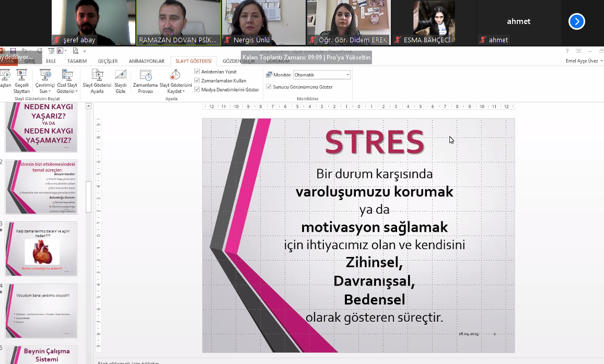Toggle Medya Denetimlerini Göster checkbox

(x=197, y=89)
